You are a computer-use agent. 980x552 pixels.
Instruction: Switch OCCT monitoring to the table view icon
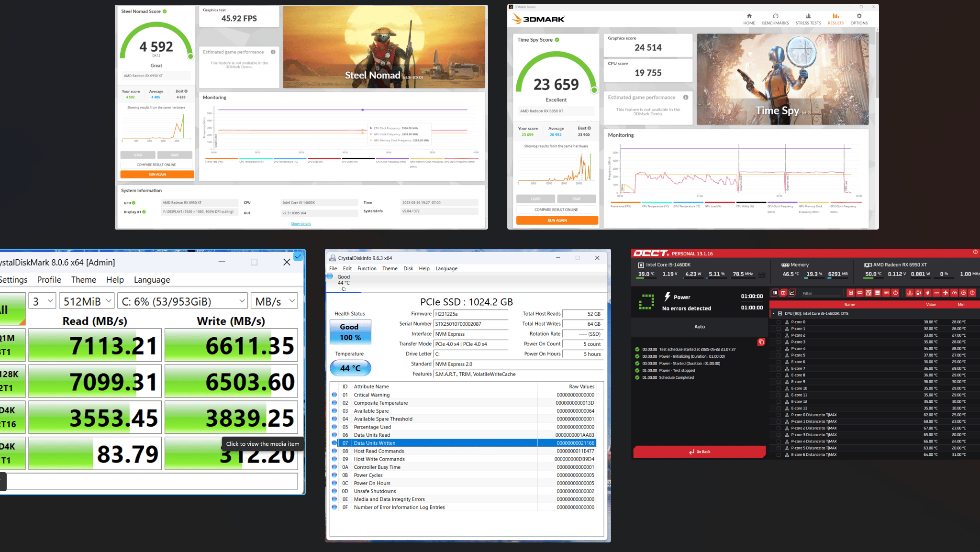click(783, 293)
